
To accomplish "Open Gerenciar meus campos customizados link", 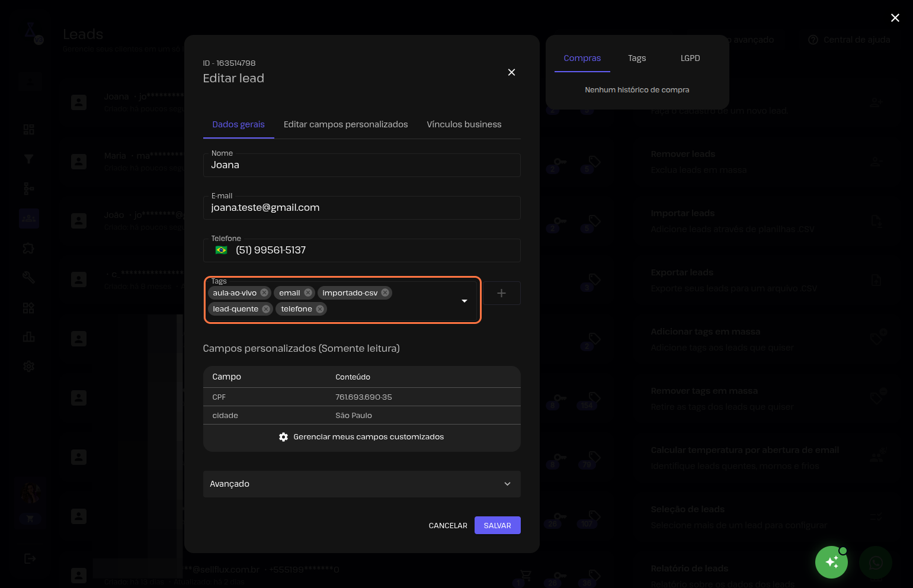I will click(369, 437).
